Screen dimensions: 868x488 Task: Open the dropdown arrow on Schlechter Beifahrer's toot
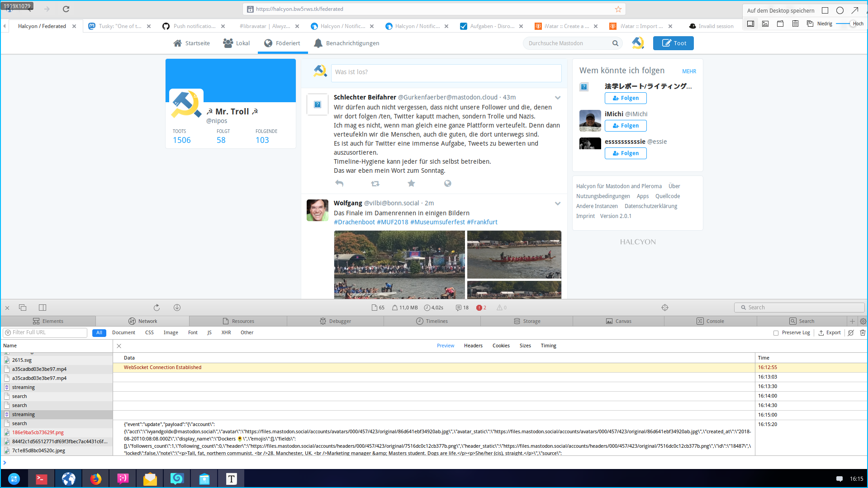point(558,97)
